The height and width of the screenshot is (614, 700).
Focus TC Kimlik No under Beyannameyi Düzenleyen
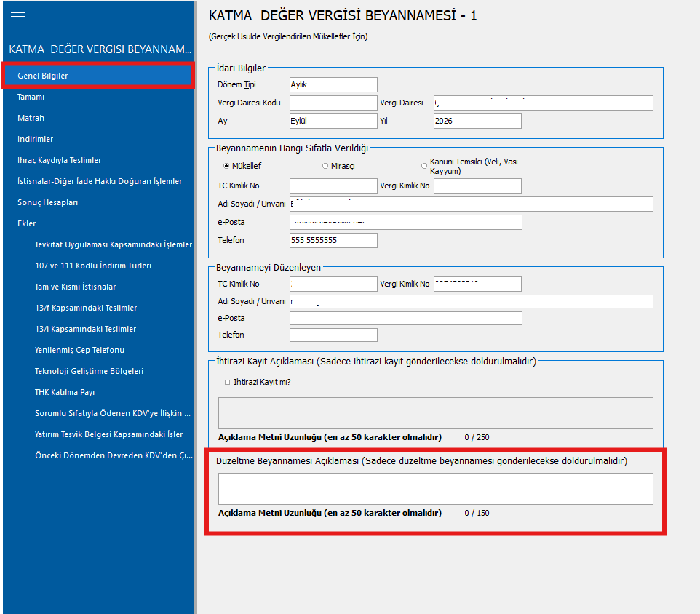(333, 284)
